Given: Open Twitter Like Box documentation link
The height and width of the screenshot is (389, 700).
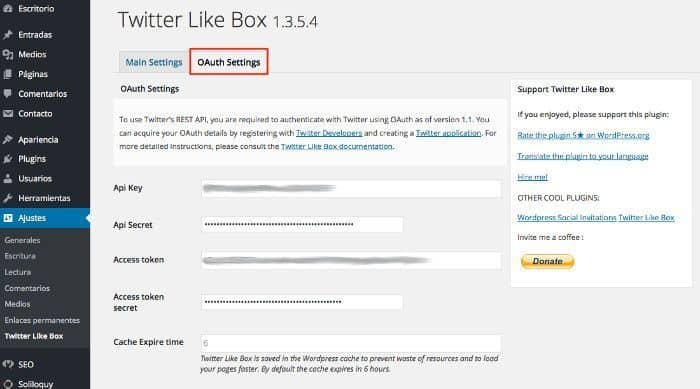Looking at the screenshot, I should tap(338, 146).
